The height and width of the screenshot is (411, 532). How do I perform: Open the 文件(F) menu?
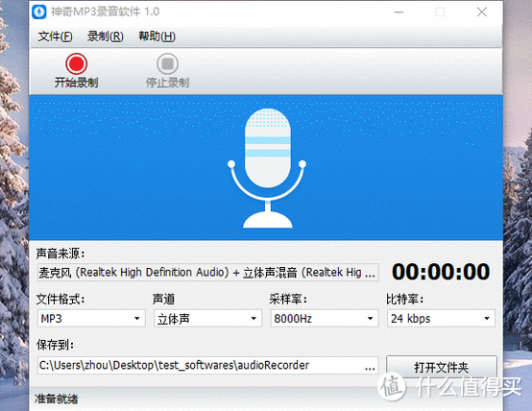pyautogui.click(x=55, y=36)
